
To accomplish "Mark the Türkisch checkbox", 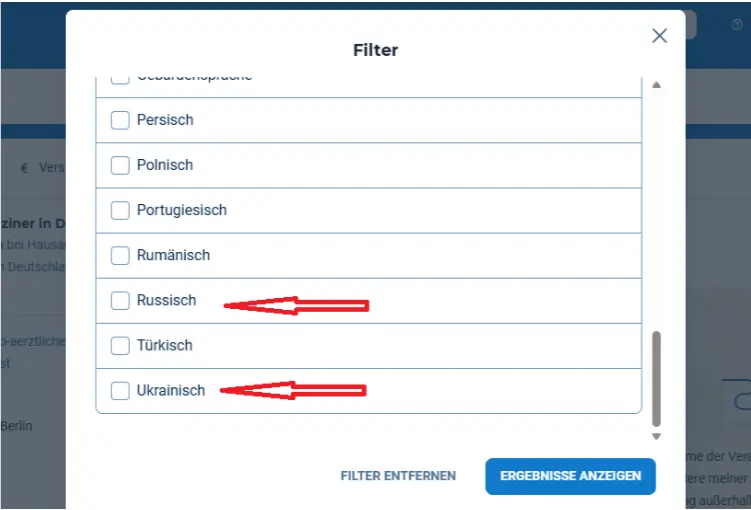I will point(120,345).
